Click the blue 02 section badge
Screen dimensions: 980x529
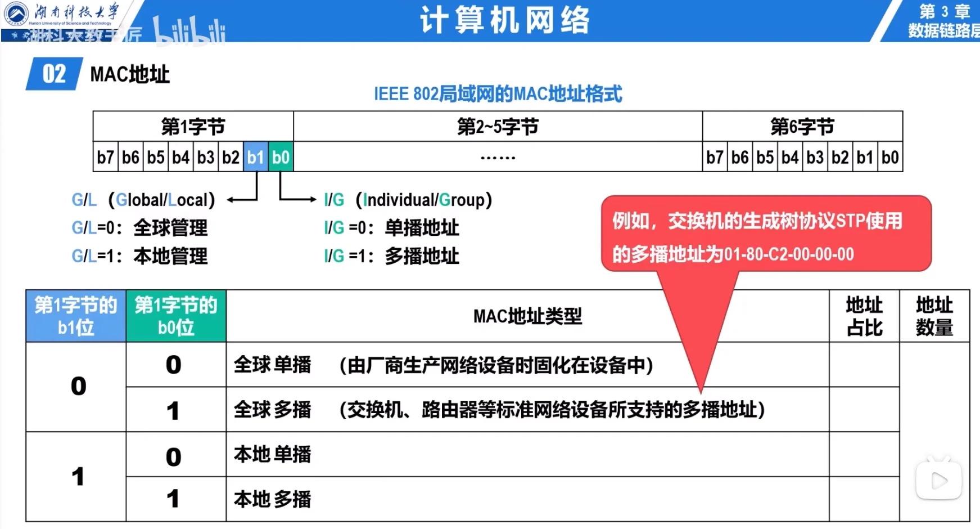click(54, 74)
